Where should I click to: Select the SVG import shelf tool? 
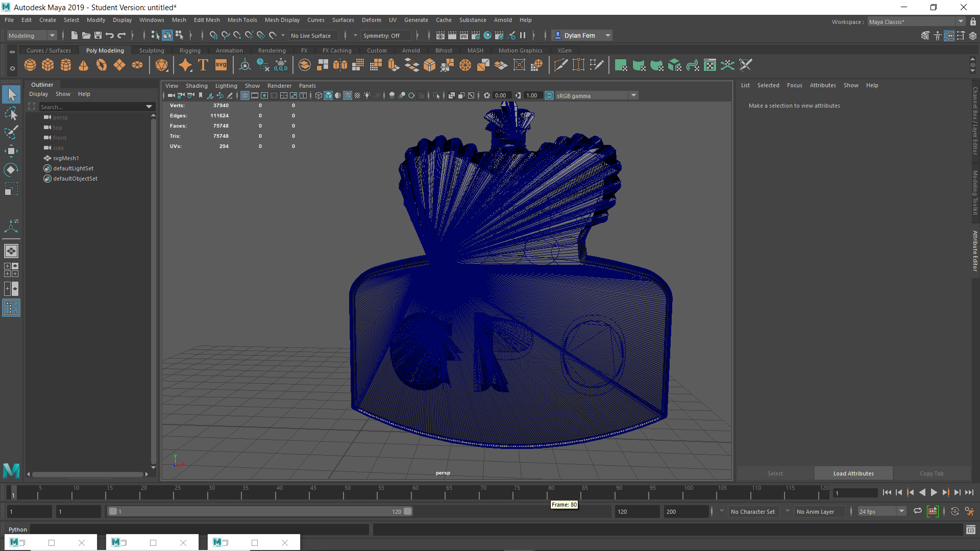tap(221, 65)
